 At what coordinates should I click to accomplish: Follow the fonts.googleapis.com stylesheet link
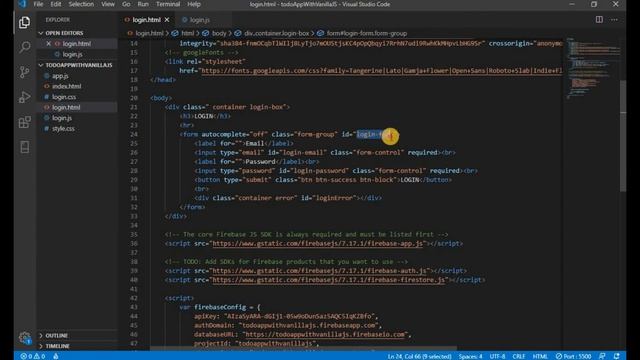(381, 71)
